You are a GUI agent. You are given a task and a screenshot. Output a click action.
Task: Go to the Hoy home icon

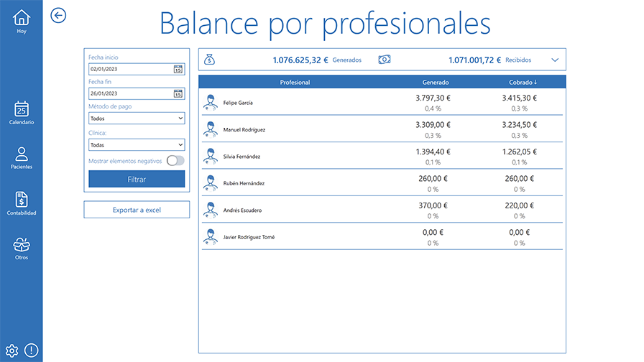22,22
